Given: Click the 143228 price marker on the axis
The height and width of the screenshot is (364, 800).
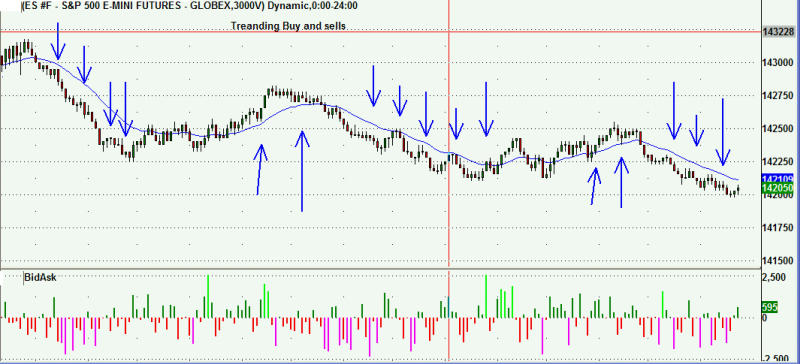Looking at the screenshot, I should [x=778, y=32].
